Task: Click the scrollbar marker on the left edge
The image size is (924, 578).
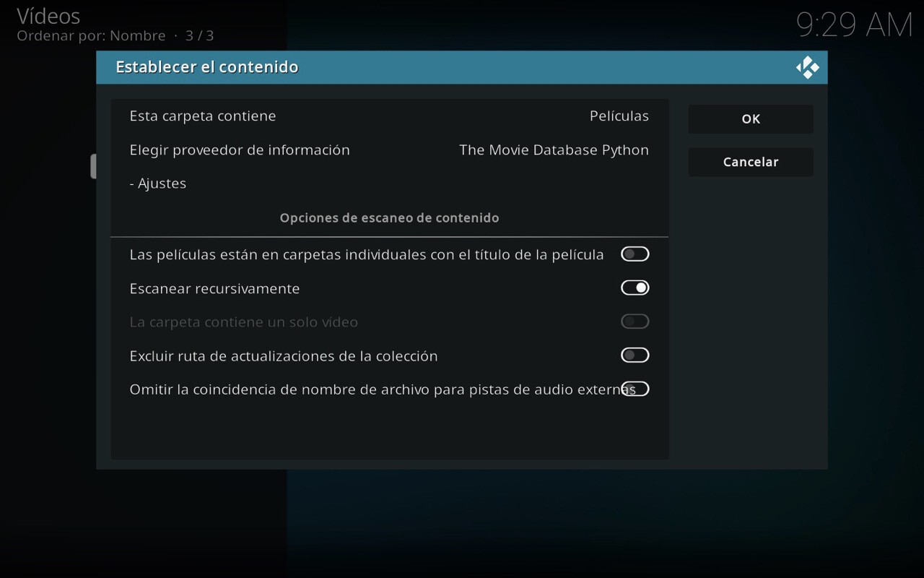Action: click(95, 165)
